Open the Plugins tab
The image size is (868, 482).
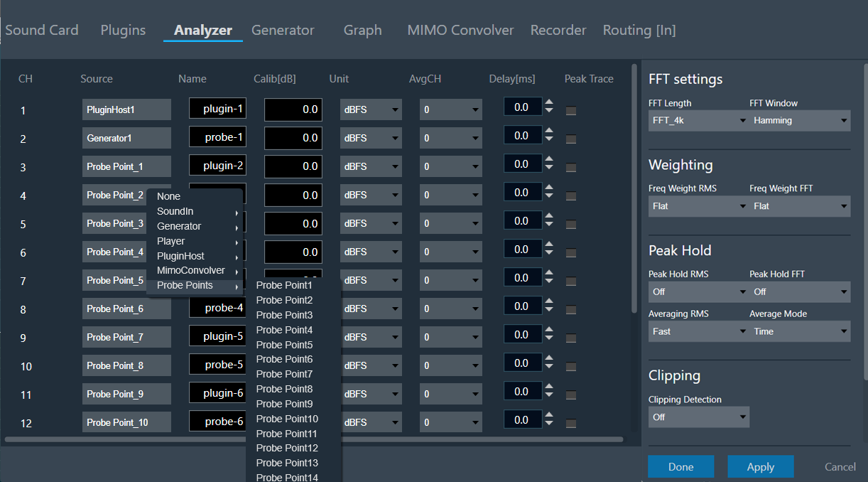click(123, 30)
